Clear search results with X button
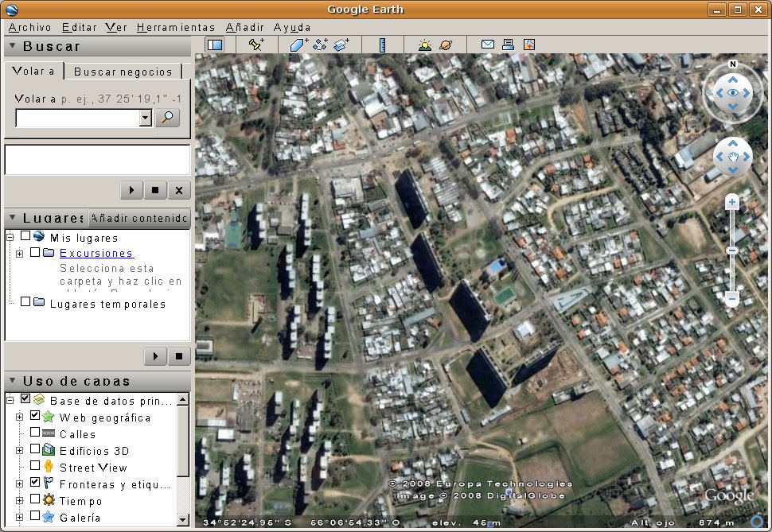The width and height of the screenshot is (772, 532). (x=179, y=190)
